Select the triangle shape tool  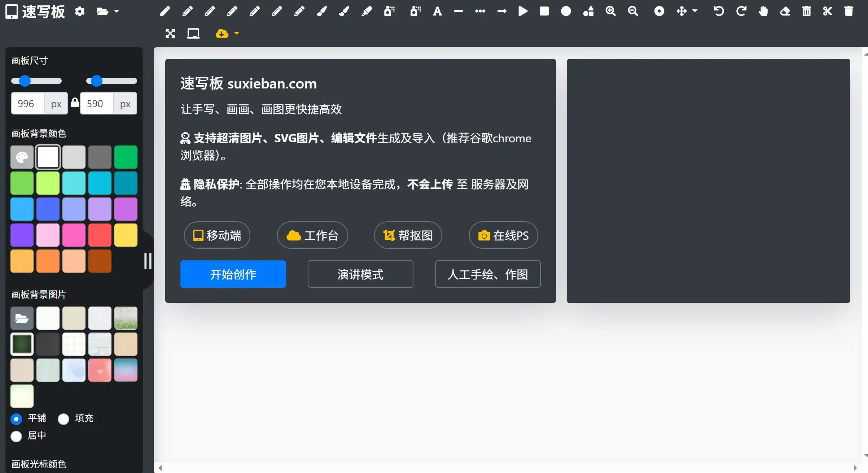pyautogui.click(x=523, y=11)
